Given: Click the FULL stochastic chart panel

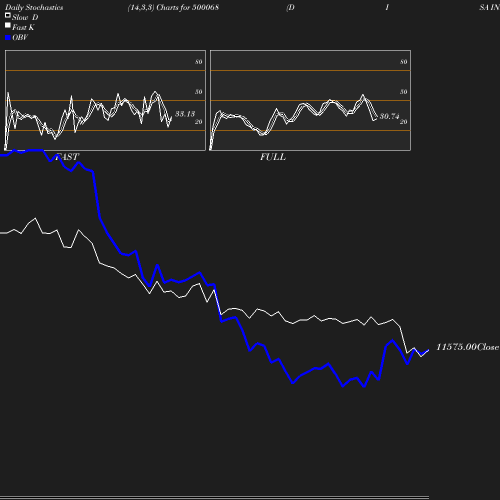Looking at the screenshot, I should pos(310,100).
